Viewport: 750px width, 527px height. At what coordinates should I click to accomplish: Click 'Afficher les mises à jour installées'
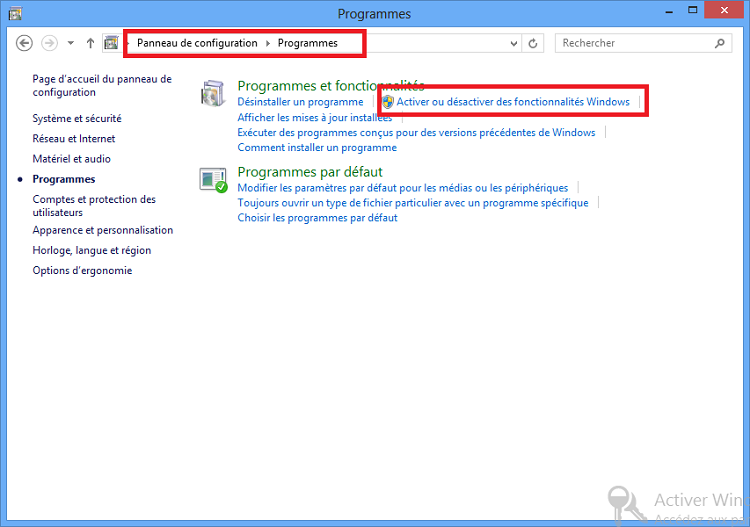[315, 117]
